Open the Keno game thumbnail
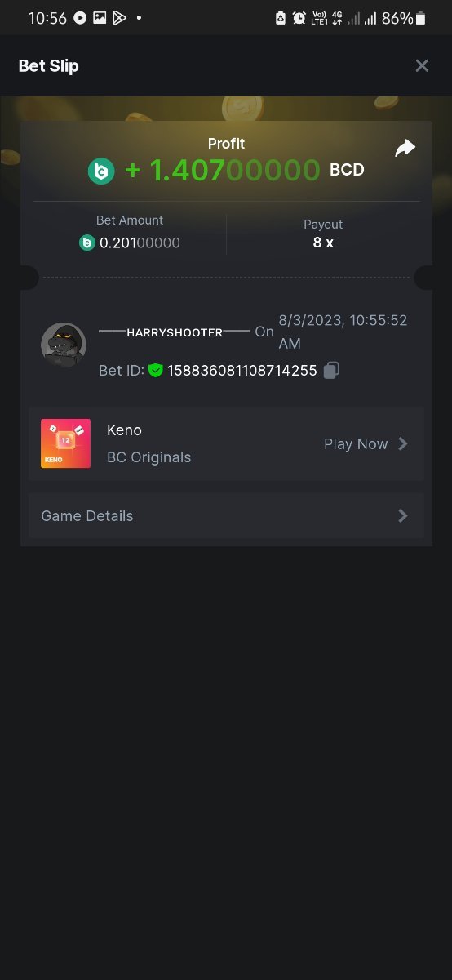Viewport: 452px width, 980px height. (65, 443)
